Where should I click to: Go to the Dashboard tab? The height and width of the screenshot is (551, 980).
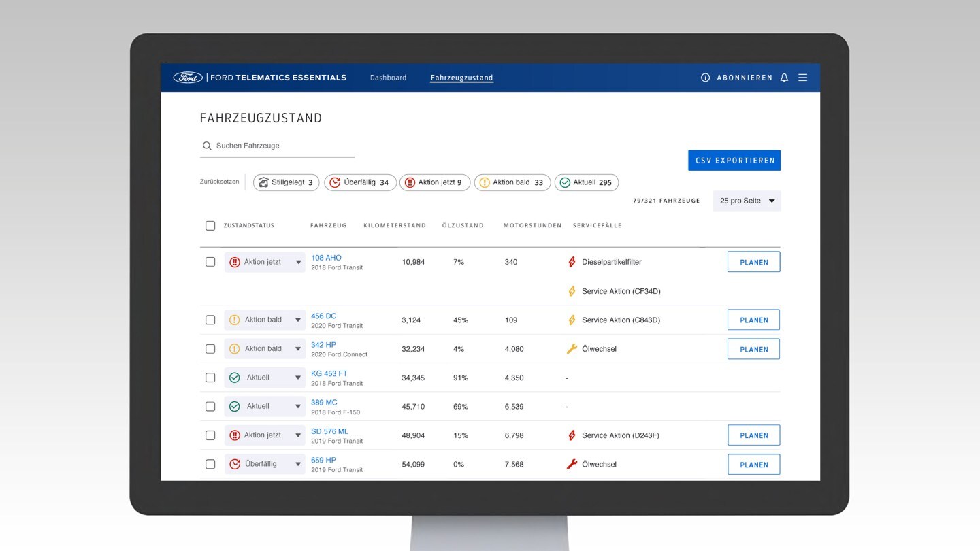(x=388, y=78)
